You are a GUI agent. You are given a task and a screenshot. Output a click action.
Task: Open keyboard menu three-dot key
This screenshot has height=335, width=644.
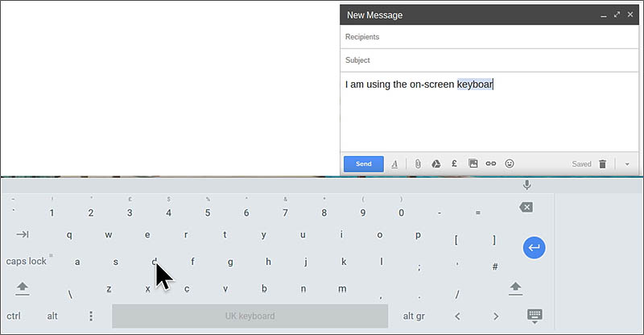91,316
